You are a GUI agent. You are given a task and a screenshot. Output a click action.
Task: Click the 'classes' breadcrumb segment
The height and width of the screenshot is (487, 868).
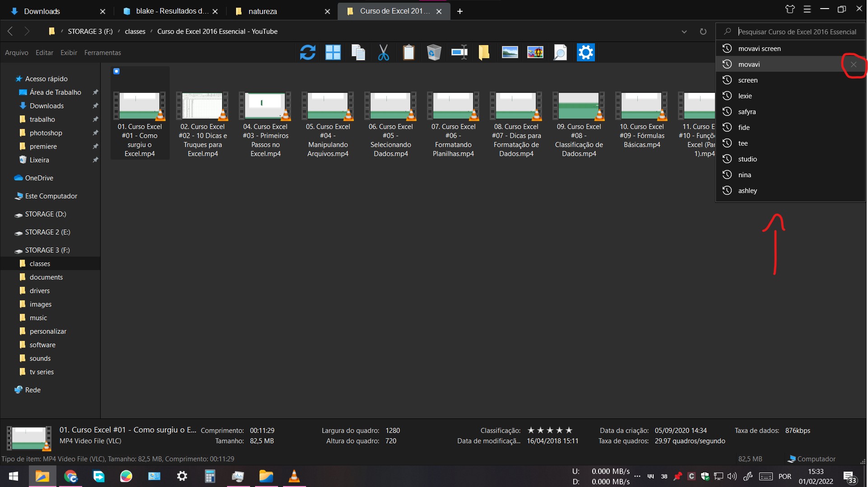[135, 32]
